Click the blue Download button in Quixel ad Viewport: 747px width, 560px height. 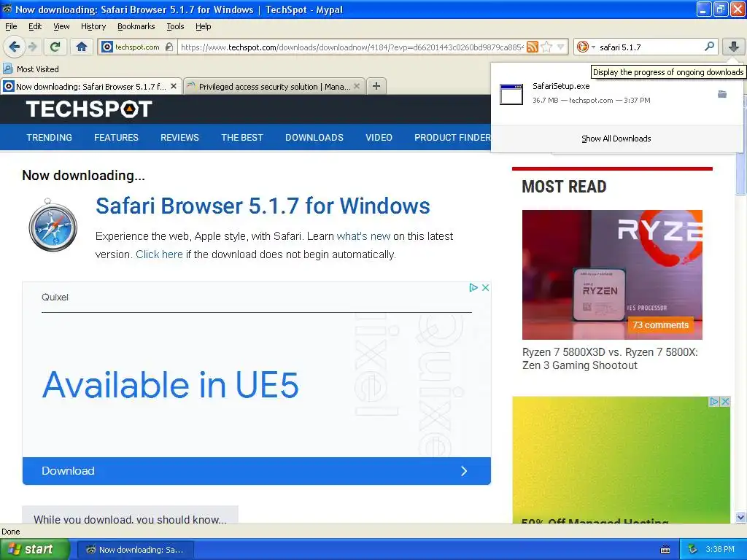256,471
